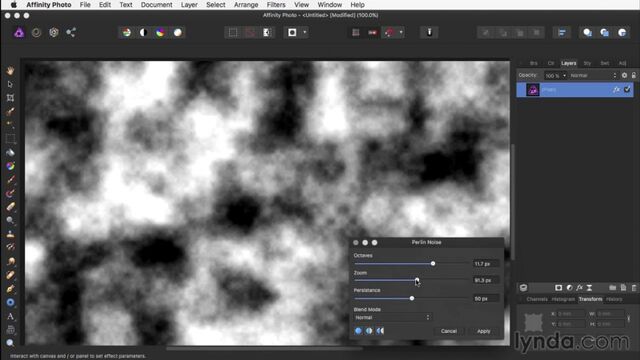Switch to the Layers panel tab

point(568,63)
